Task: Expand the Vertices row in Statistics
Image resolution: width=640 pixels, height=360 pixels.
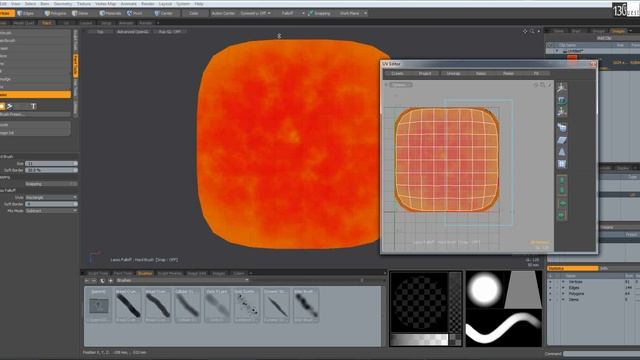Action: [563, 282]
